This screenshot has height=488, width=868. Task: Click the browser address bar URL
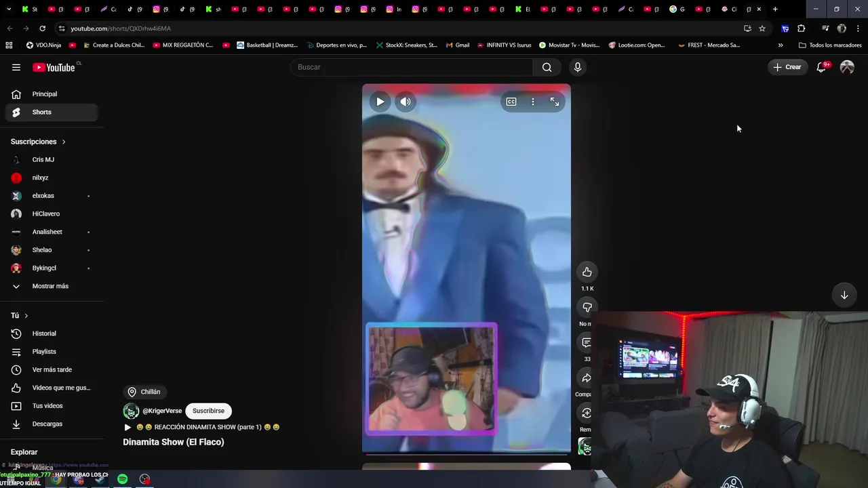click(x=121, y=28)
